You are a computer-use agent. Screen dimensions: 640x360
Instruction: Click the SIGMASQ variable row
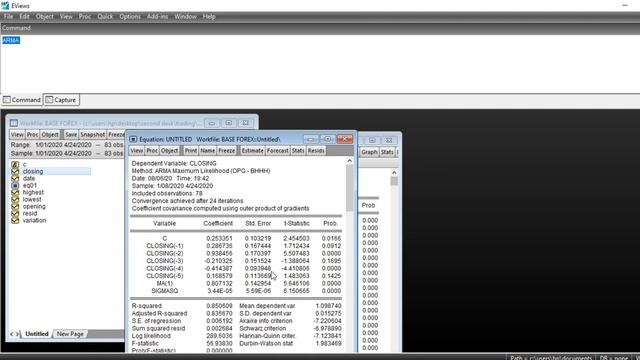[236, 291]
